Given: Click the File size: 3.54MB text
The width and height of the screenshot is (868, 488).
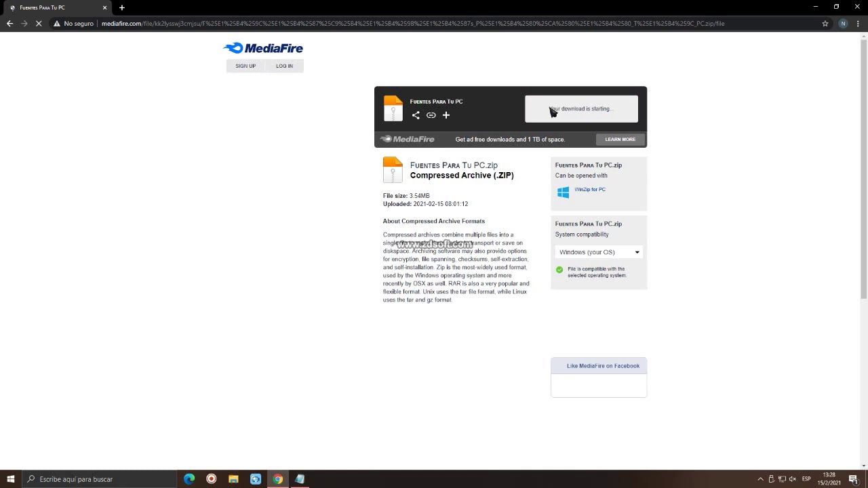Looking at the screenshot, I should point(406,196).
